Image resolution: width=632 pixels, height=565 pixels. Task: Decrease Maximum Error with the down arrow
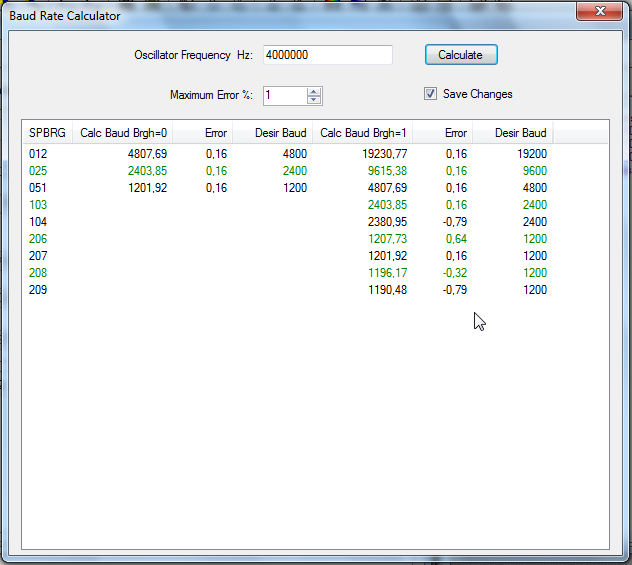314,100
